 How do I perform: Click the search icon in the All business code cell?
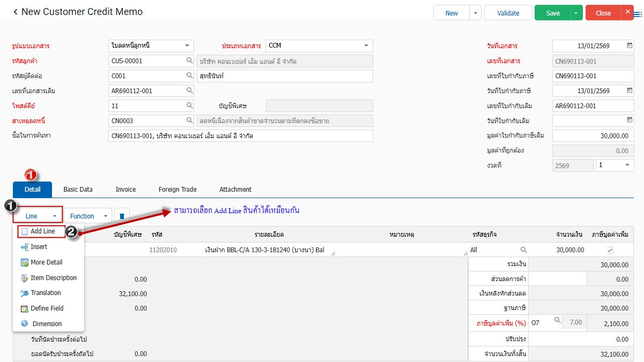tap(523, 250)
